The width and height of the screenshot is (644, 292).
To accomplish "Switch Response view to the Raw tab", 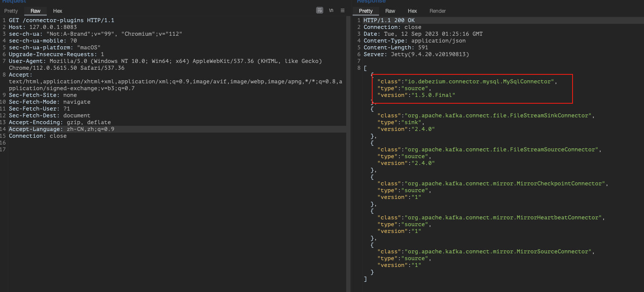I will [390, 11].
